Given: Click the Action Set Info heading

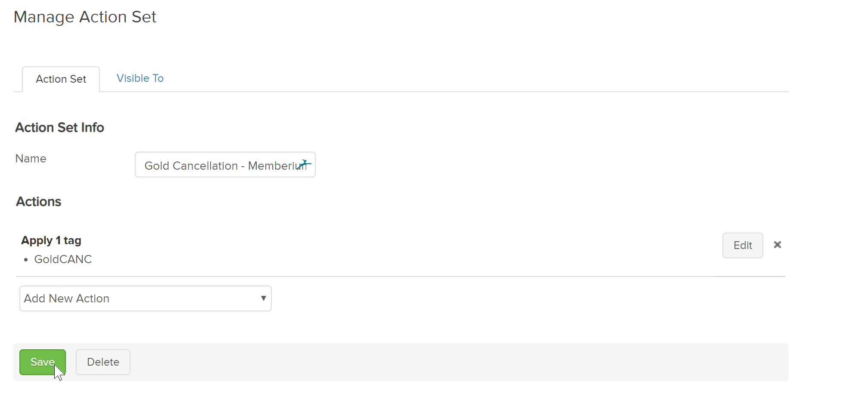Looking at the screenshot, I should point(60,127).
